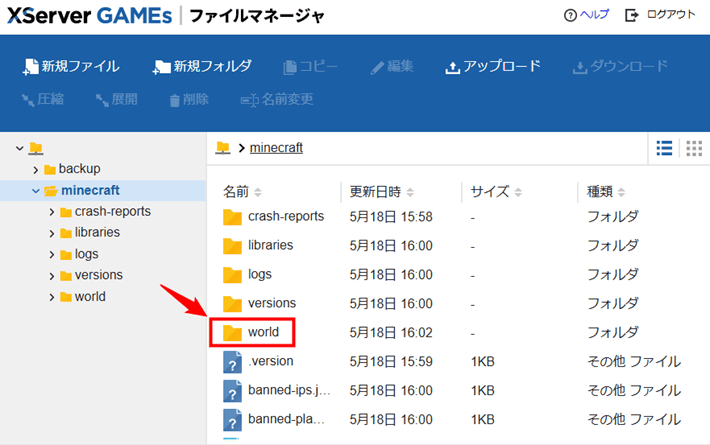Click the 圧縮 compress button
710x445 pixels.
click(43, 99)
